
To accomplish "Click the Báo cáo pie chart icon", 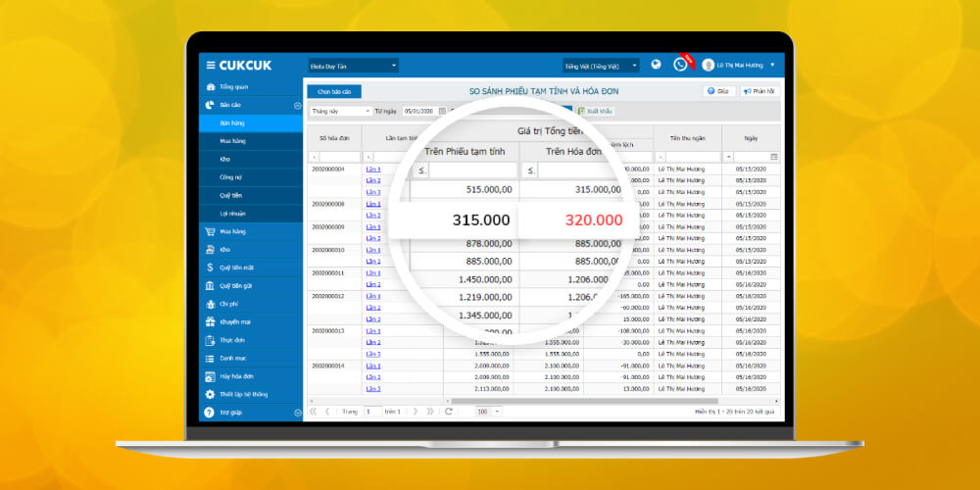I will point(210,105).
